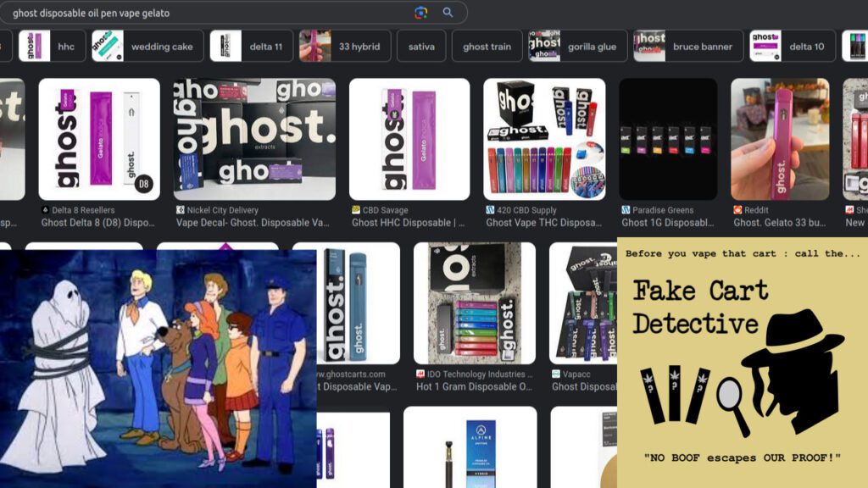
Task: Click the magnifying glass search icon
Action: click(448, 13)
